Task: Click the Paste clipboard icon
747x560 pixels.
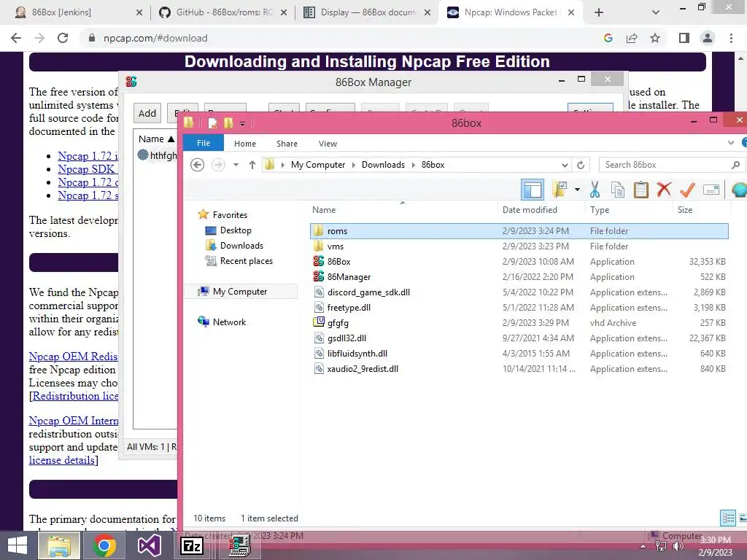Action: click(x=640, y=190)
